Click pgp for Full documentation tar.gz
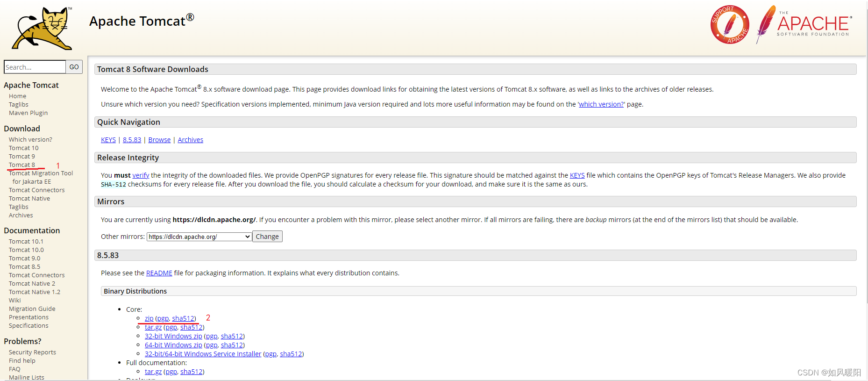This screenshot has width=868, height=381. click(x=171, y=372)
